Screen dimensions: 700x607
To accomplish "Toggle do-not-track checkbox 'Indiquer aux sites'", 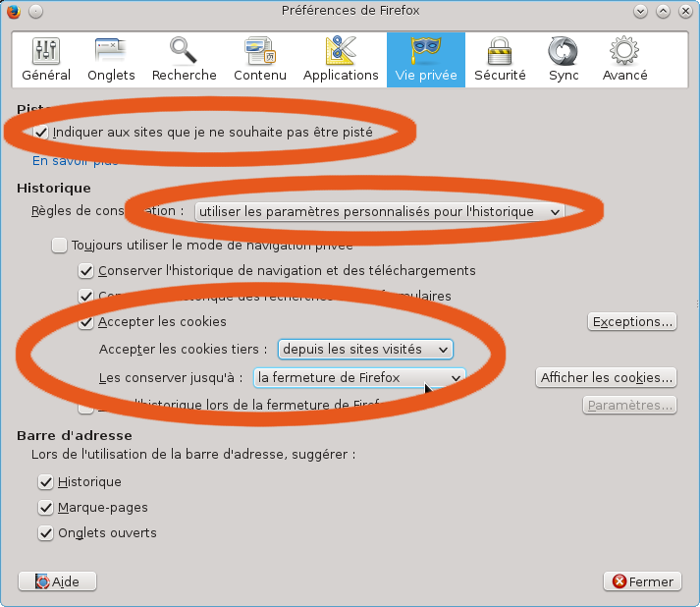I will [x=41, y=133].
